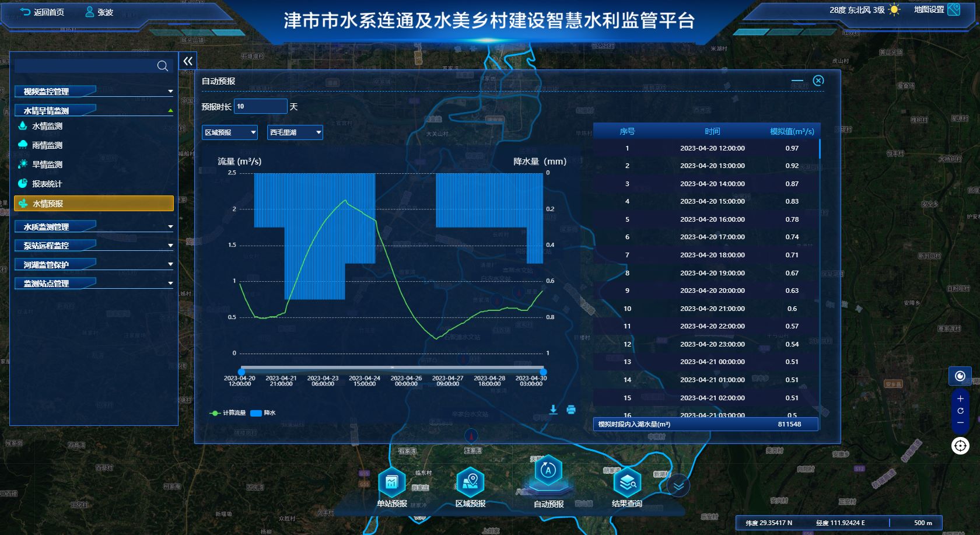Click sidebar search input box
Screen dimensions: 980x535
tap(93, 66)
